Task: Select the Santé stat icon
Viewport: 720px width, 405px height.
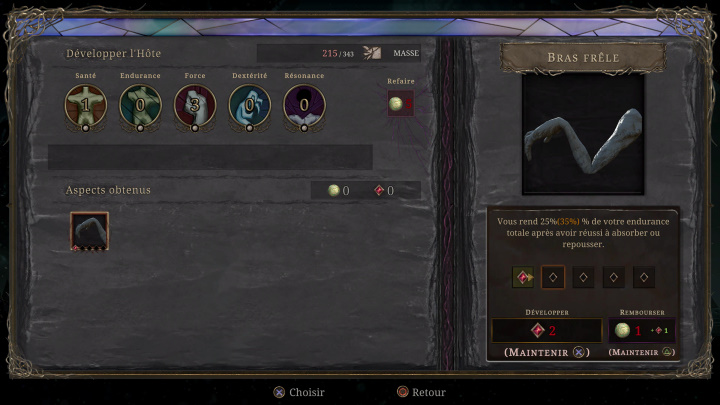Action: [x=85, y=106]
